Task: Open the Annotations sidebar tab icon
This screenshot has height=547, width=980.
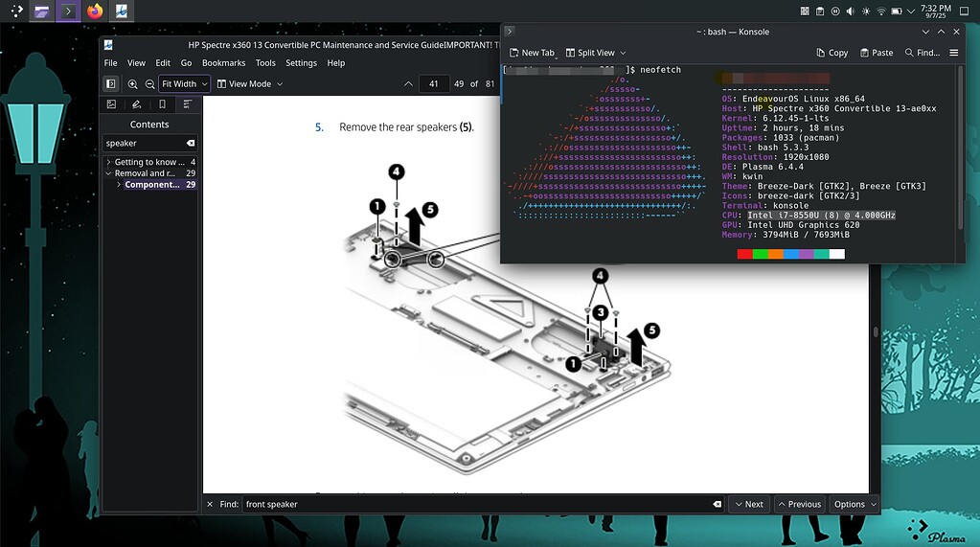Action: [x=137, y=103]
